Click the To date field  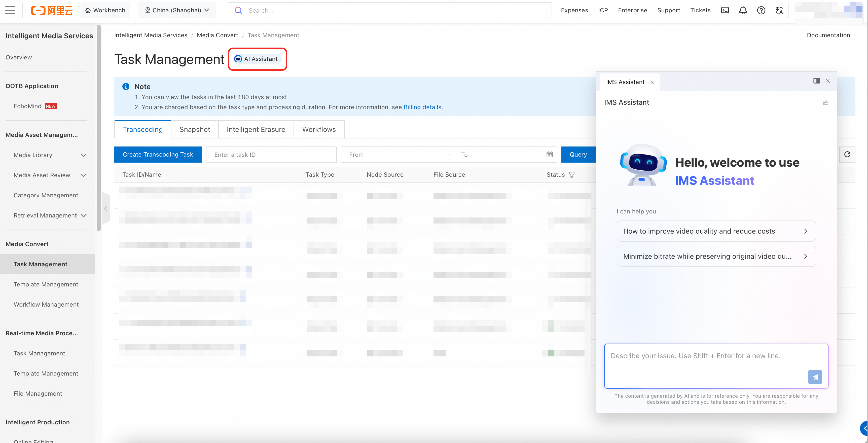click(x=499, y=155)
